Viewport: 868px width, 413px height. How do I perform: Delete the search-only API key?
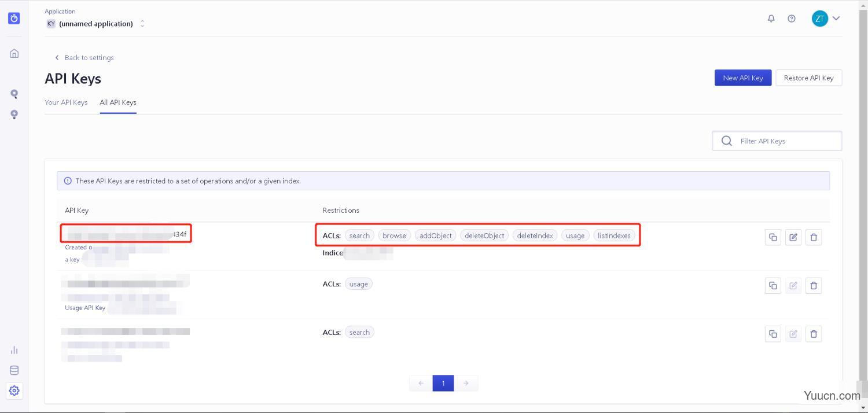coord(814,334)
